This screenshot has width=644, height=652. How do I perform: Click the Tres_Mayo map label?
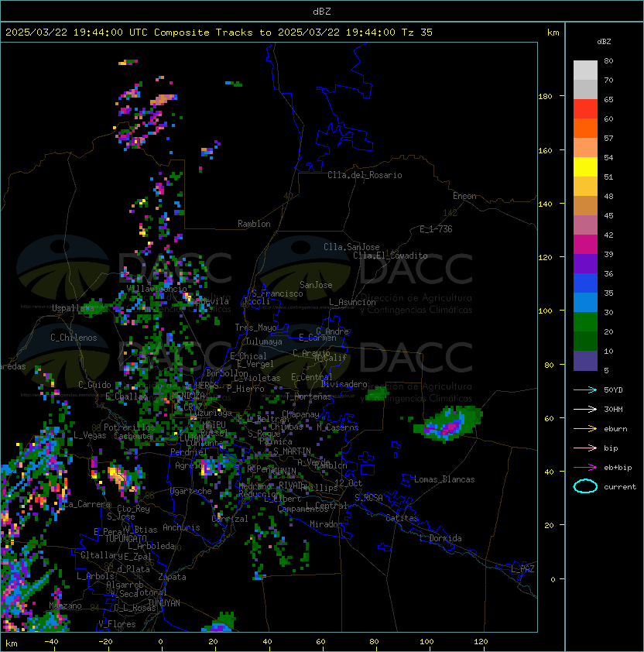click(x=255, y=328)
